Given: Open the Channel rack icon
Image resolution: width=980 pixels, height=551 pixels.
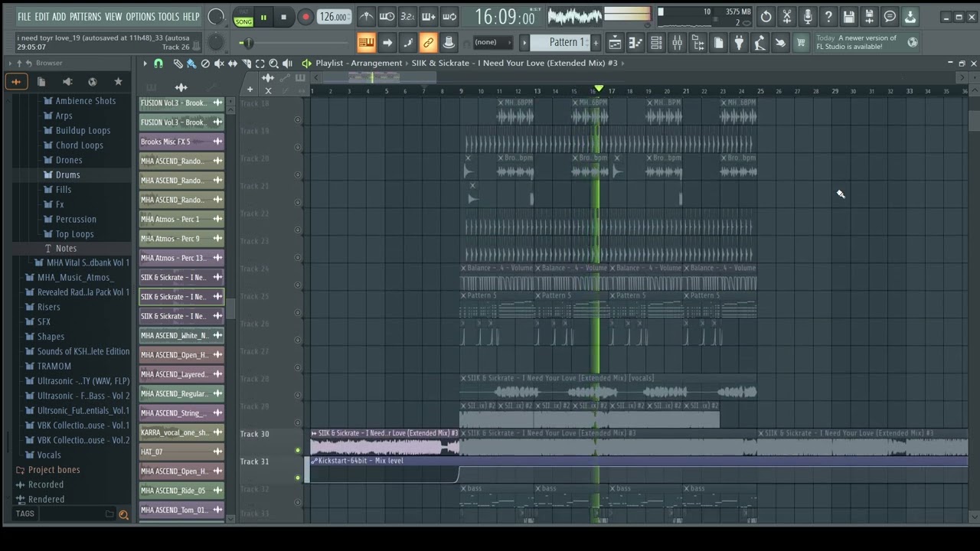Looking at the screenshot, I should tap(656, 43).
